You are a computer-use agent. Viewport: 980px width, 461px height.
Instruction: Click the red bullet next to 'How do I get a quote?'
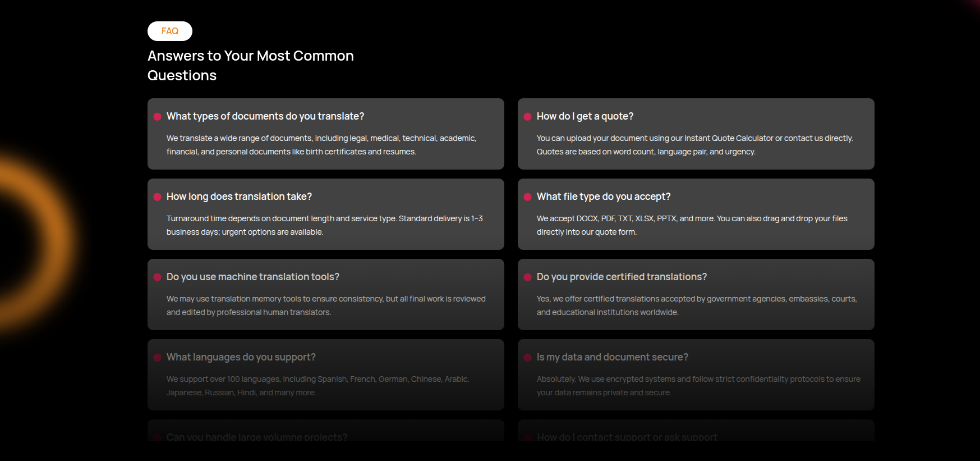[528, 117]
